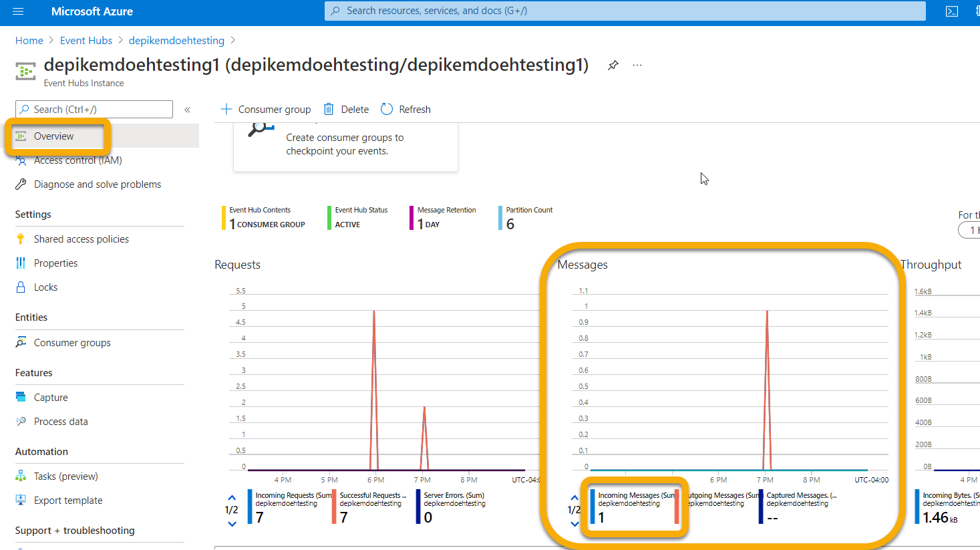Select the Incoming Messages legend entry
This screenshot has height=550, width=980.
635,507
